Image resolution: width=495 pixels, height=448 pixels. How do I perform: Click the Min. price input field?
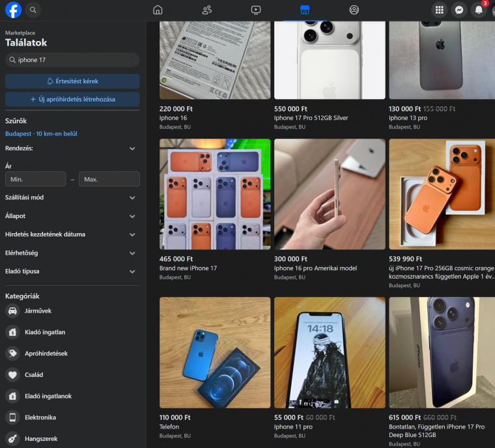click(x=35, y=179)
